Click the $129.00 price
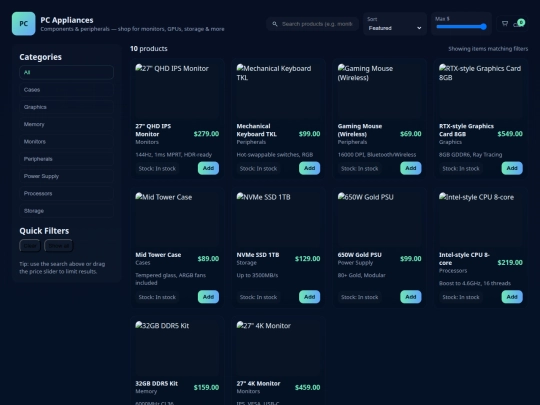The height and width of the screenshot is (405, 540). (308, 259)
